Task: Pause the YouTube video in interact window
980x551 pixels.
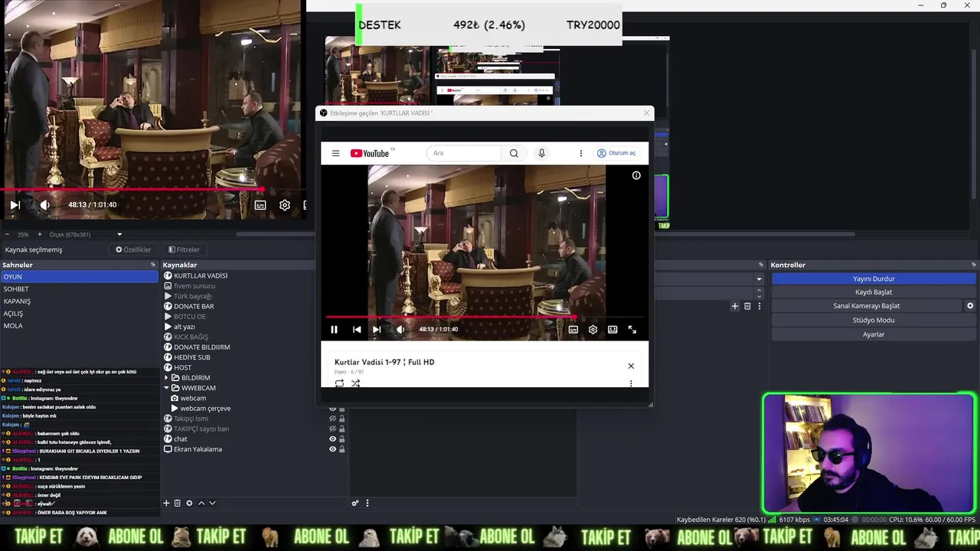Action: pos(334,329)
